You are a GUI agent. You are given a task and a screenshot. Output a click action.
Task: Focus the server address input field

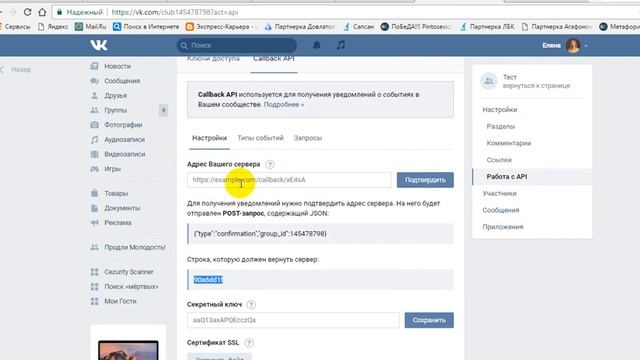[x=289, y=180]
